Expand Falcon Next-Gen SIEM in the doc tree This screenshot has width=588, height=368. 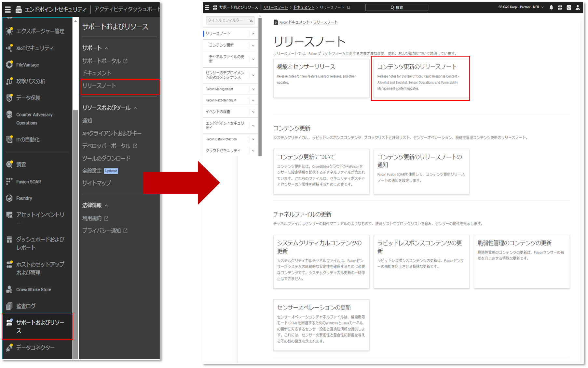pos(253,100)
